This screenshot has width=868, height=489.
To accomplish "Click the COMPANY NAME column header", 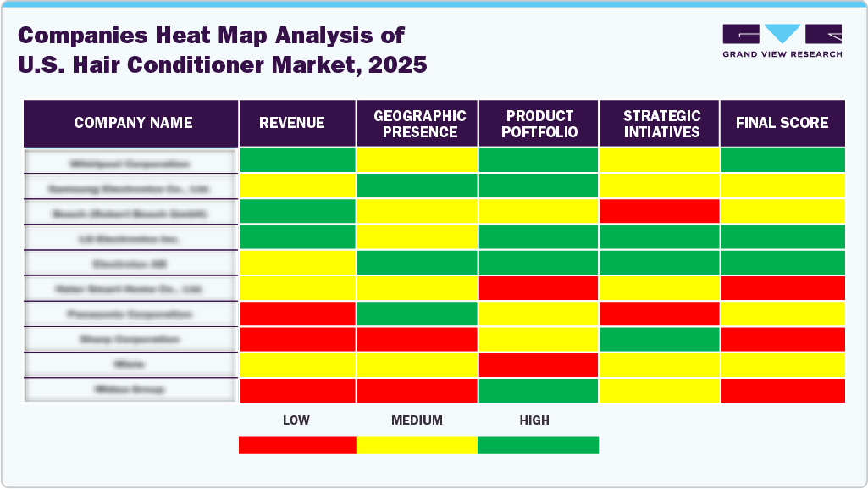I will pos(131,123).
